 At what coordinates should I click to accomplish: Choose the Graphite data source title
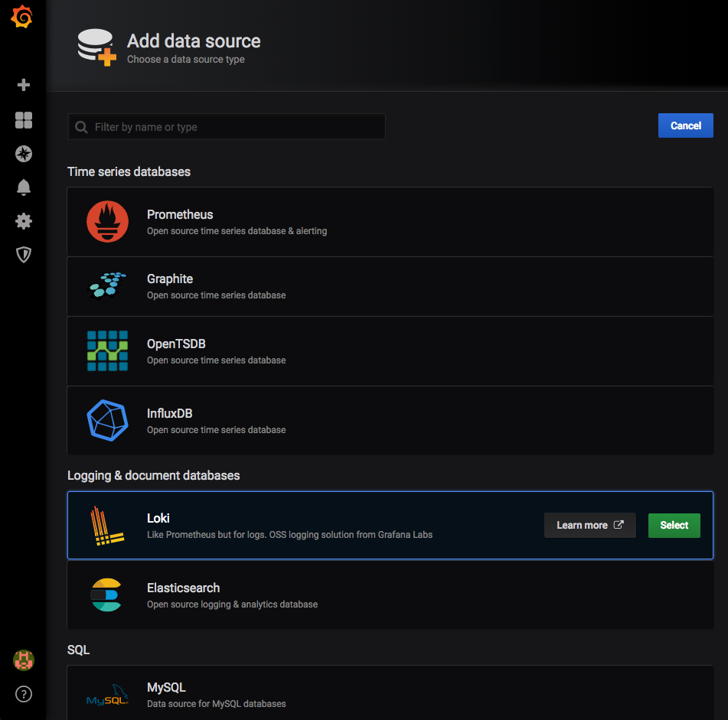(170, 279)
